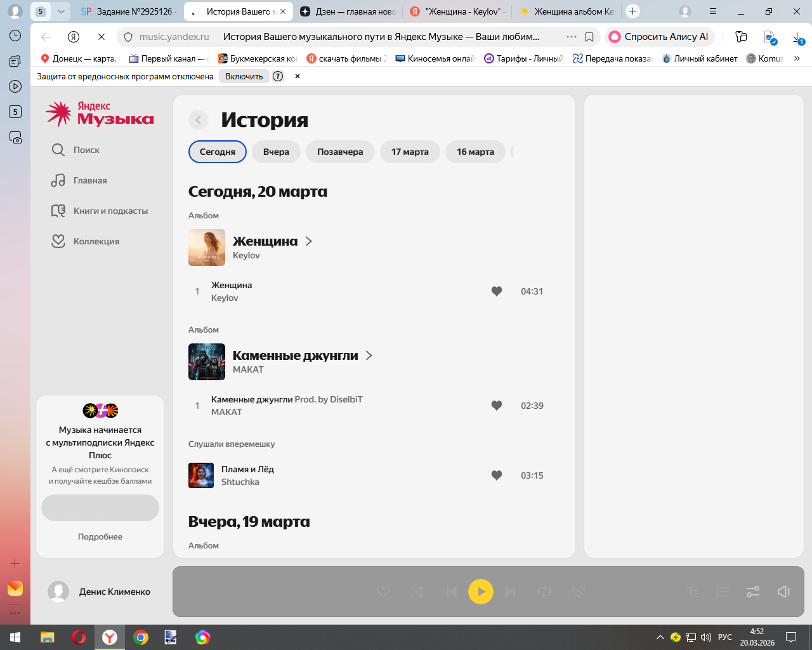Dismiss the malware protection notification bar
The width and height of the screenshot is (812, 650).
297,76
